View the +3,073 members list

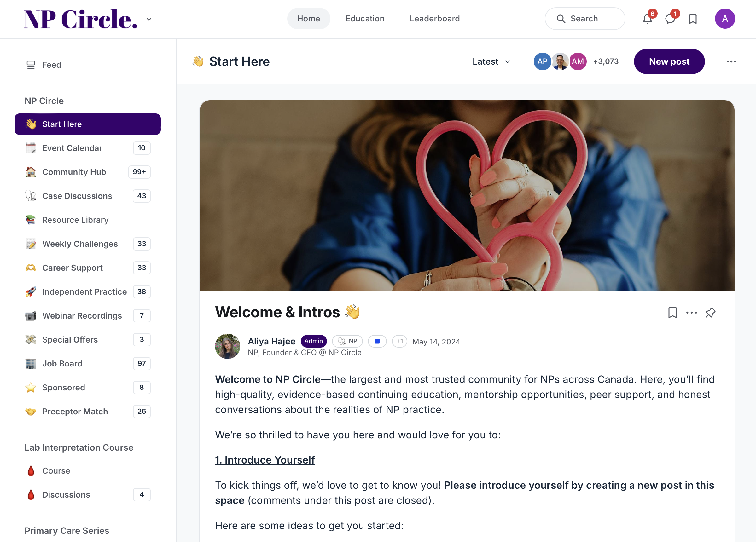tap(606, 62)
